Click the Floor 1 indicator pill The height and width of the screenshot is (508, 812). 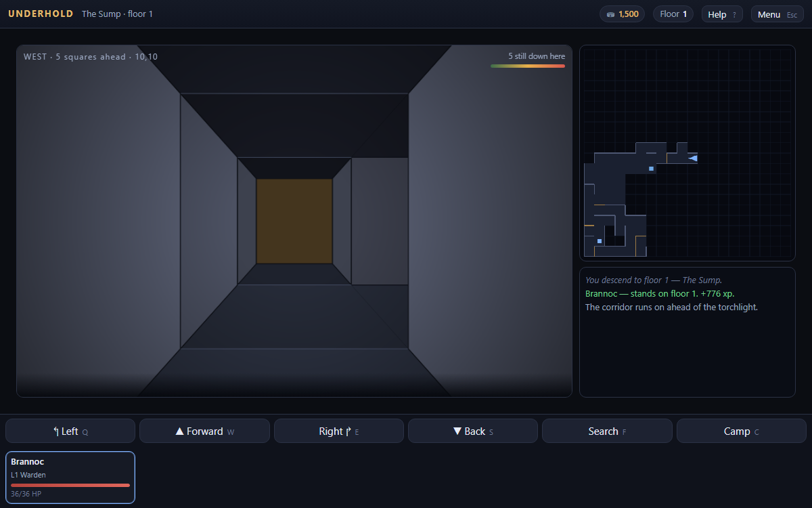[x=673, y=14]
